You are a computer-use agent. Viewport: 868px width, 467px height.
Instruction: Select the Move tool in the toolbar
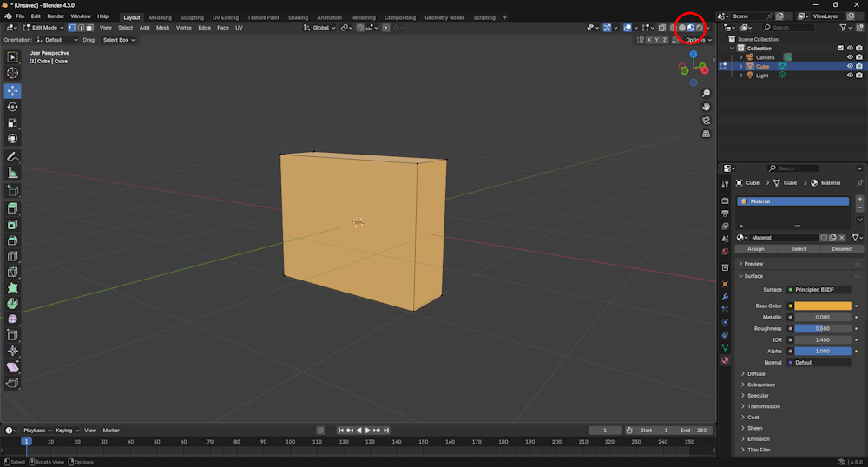pos(12,90)
